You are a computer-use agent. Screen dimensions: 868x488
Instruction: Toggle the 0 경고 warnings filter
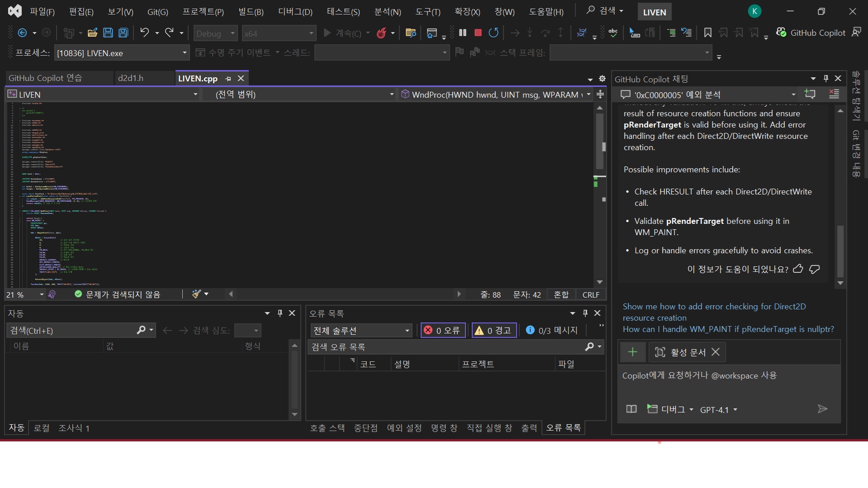click(x=493, y=331)
